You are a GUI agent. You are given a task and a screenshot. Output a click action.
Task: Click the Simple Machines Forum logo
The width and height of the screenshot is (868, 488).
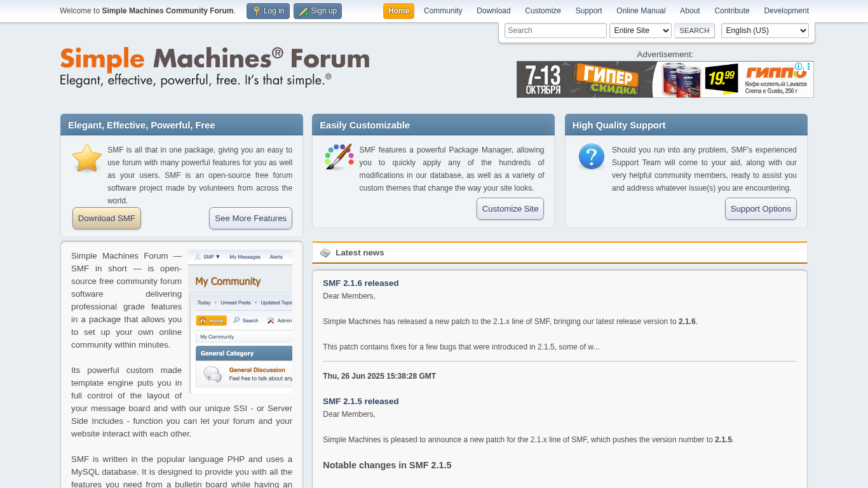(x=215, y=60)
